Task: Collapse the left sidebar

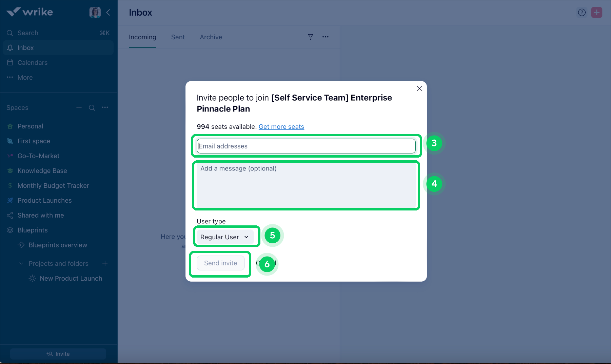Action: tap(108, 12)
